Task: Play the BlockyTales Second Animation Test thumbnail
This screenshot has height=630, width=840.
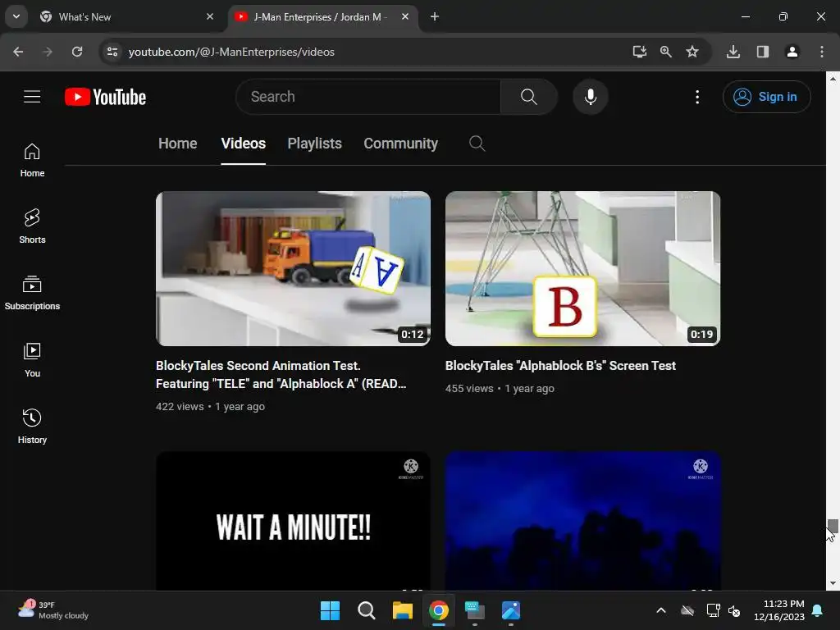Action: point(293,268)
